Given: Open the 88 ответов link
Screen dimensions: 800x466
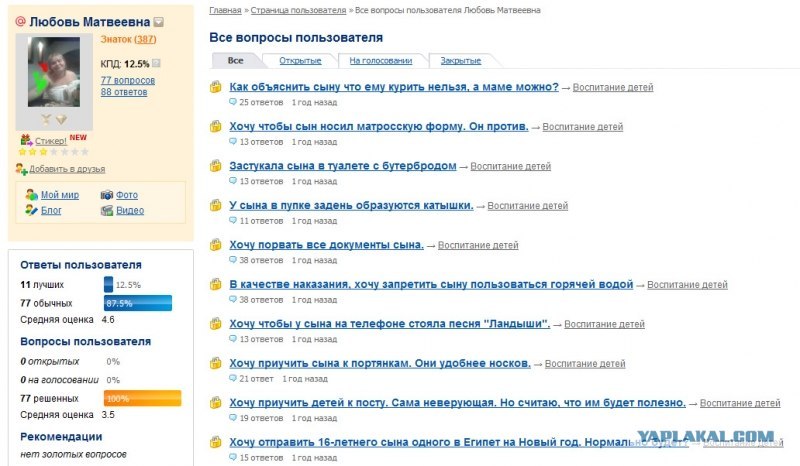Looking at the screenshot, I should [123, 92].
